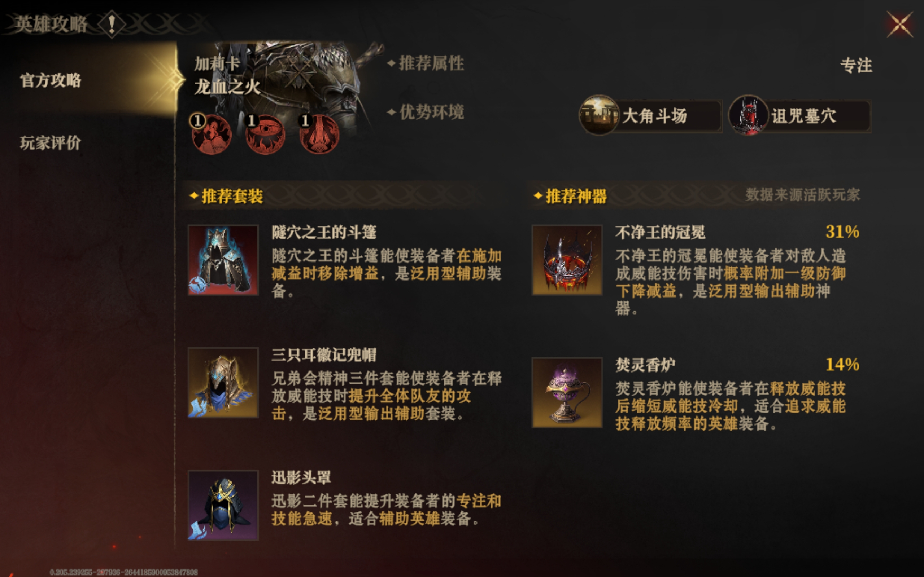The height and width of the screenshot is (577, 924).
Task: Open the 三只耳徽记兜帽 helmet icon
Action: pos(223,382)
